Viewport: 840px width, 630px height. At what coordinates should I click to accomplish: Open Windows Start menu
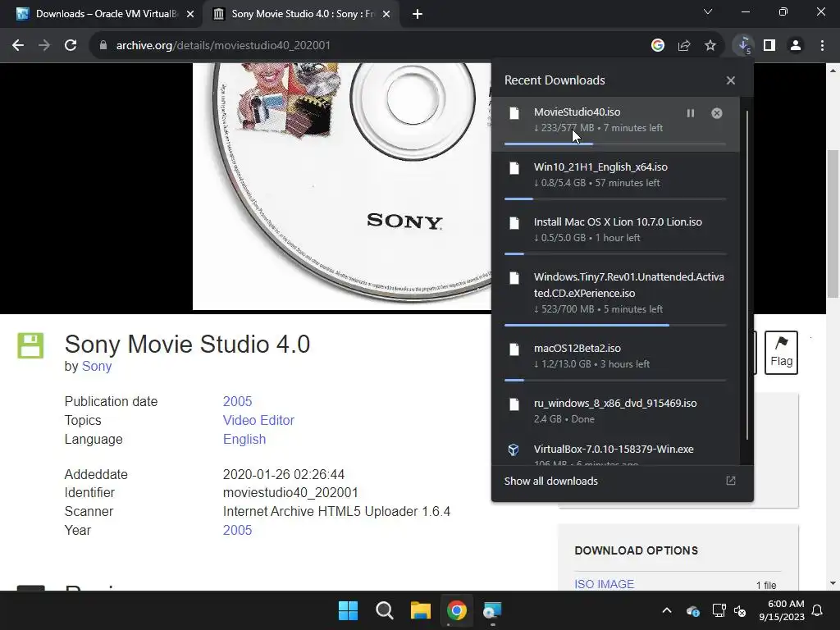[348, 610]
